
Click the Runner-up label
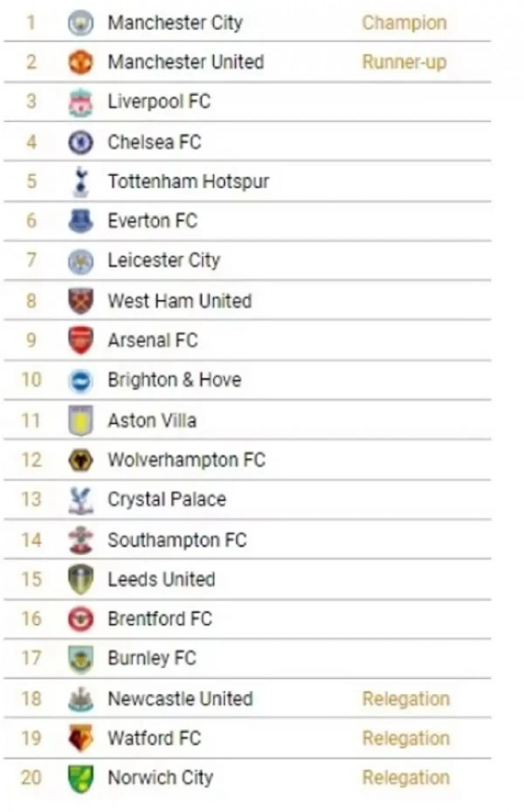pyautogui.click(x=404, y=62)
